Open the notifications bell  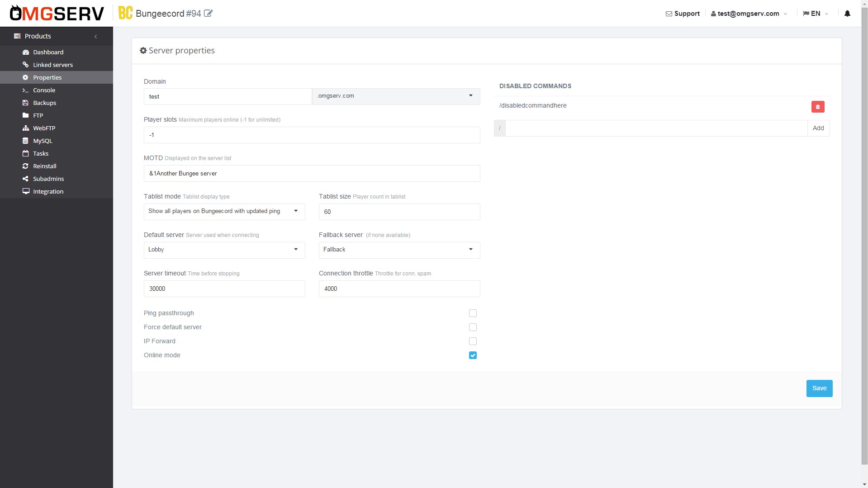coord(847,14)
